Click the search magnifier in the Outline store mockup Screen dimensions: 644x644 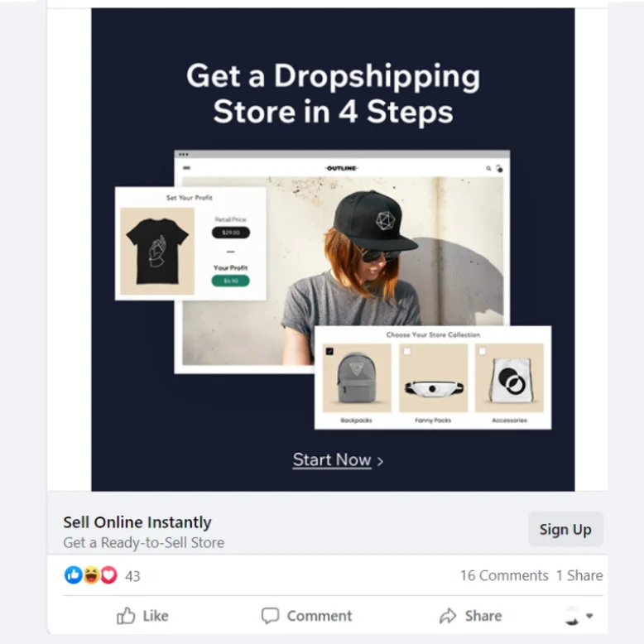[x=488, y=168]
